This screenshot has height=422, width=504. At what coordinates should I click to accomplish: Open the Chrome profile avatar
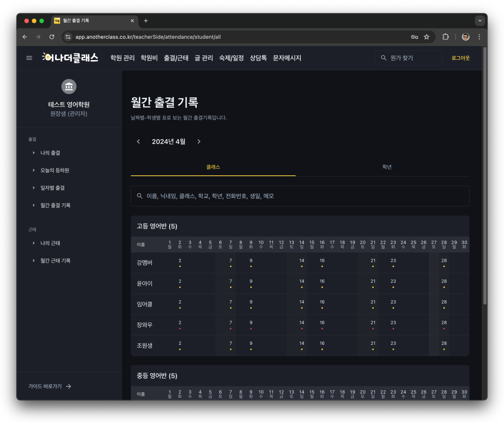point(466,37)
